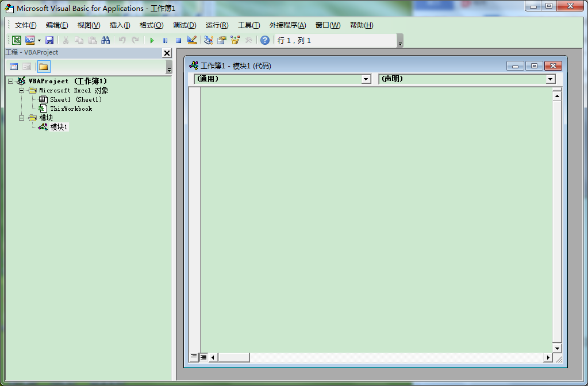Click the code window scroll down arrow
This screenshot has width=588, height=386.
(x=557, y=348)
